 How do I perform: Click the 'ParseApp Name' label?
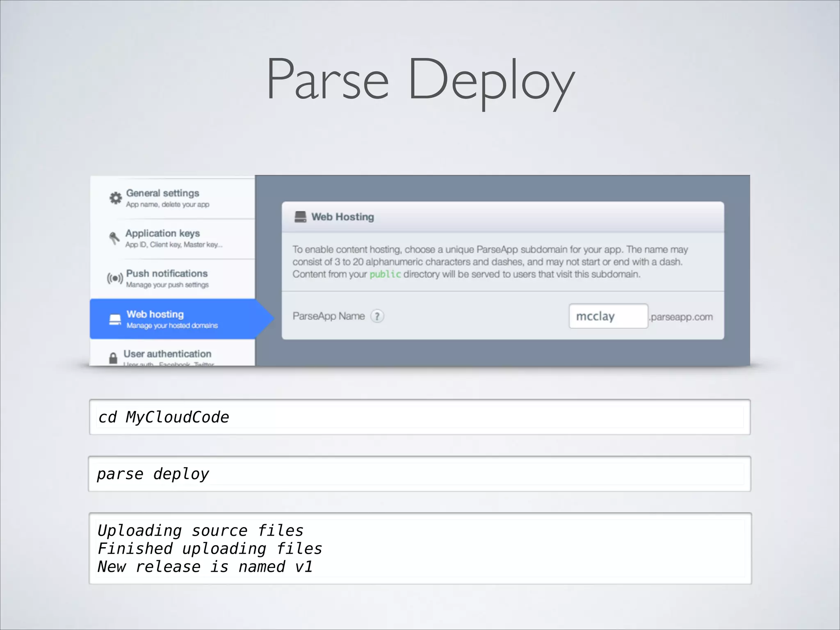point(329,316)
